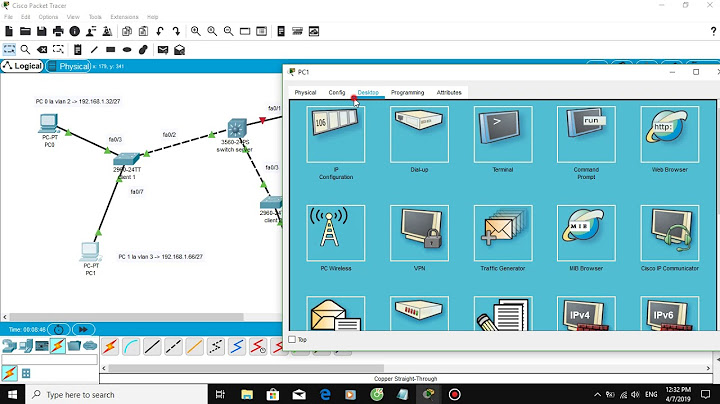Click the Open file folder icon
This screenshot has width=720, height=404.
[x=25, y=31]
